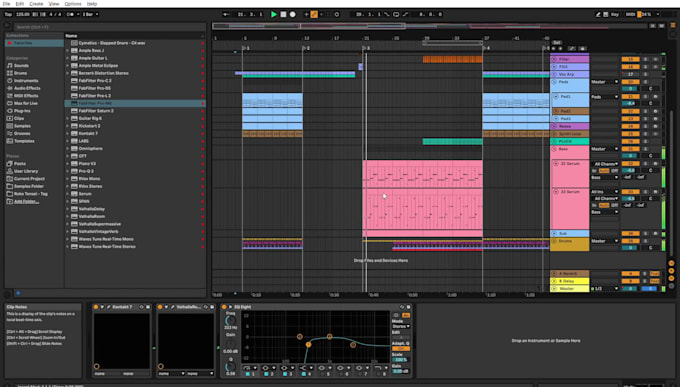This screenshot has height=387, width=680.
Task: Open the Options menu
Action: pos(73,3)
